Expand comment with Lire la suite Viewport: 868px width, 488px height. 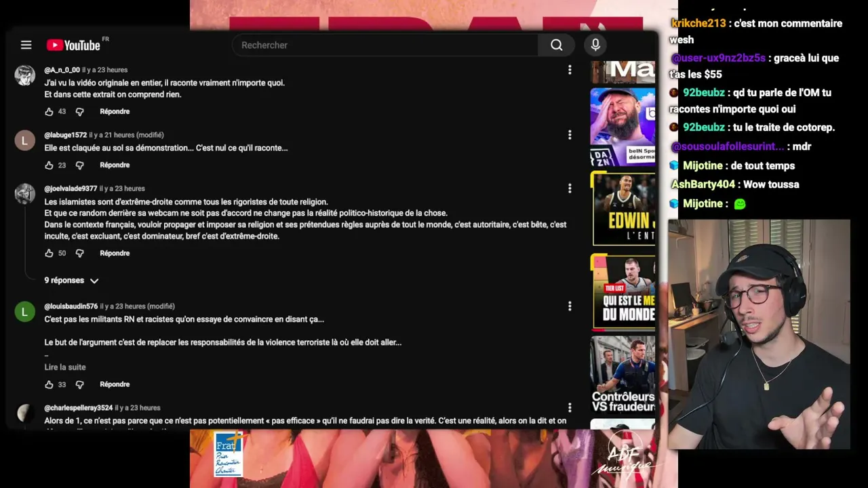(x=65, y=367)
